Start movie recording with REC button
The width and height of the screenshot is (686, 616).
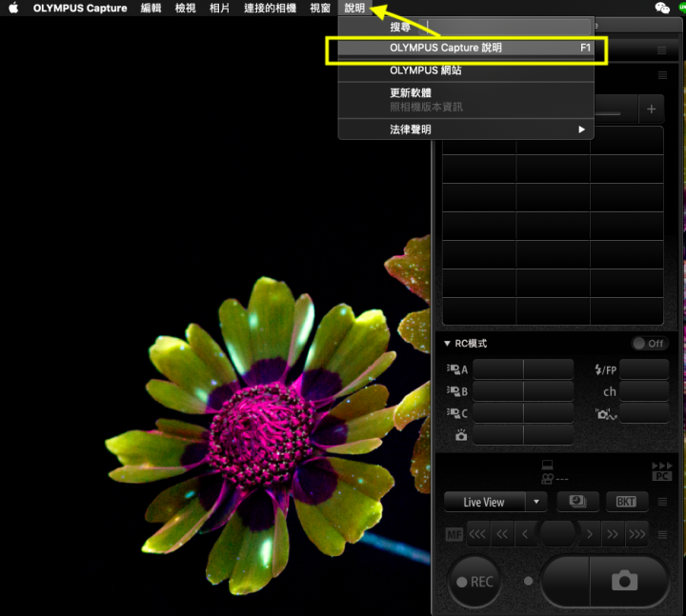coord(475,582)
